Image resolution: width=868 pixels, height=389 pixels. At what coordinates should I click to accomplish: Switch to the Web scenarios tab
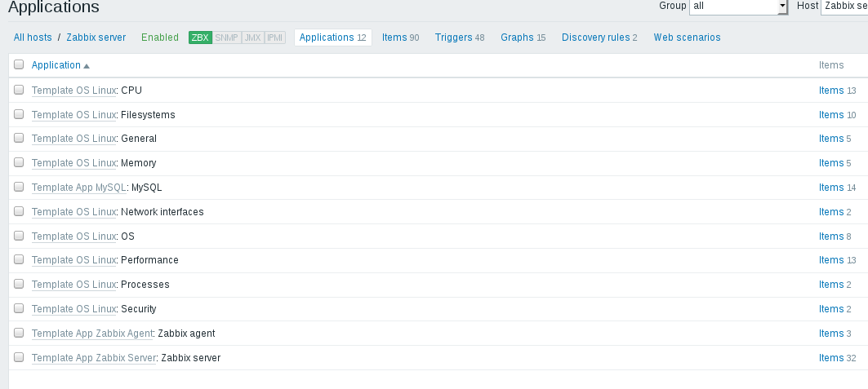pos(687,38)
